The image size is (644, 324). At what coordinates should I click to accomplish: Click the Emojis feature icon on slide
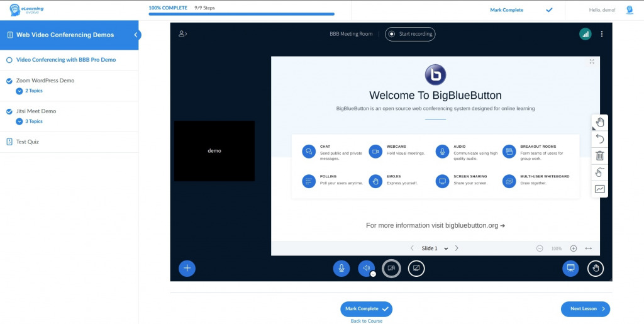(375, 181)
